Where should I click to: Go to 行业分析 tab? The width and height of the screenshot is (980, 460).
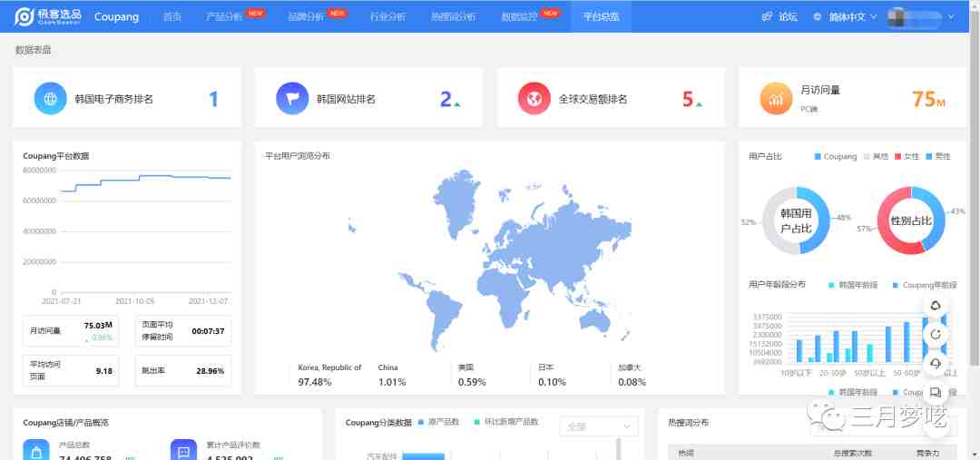(x=387, y=17)
